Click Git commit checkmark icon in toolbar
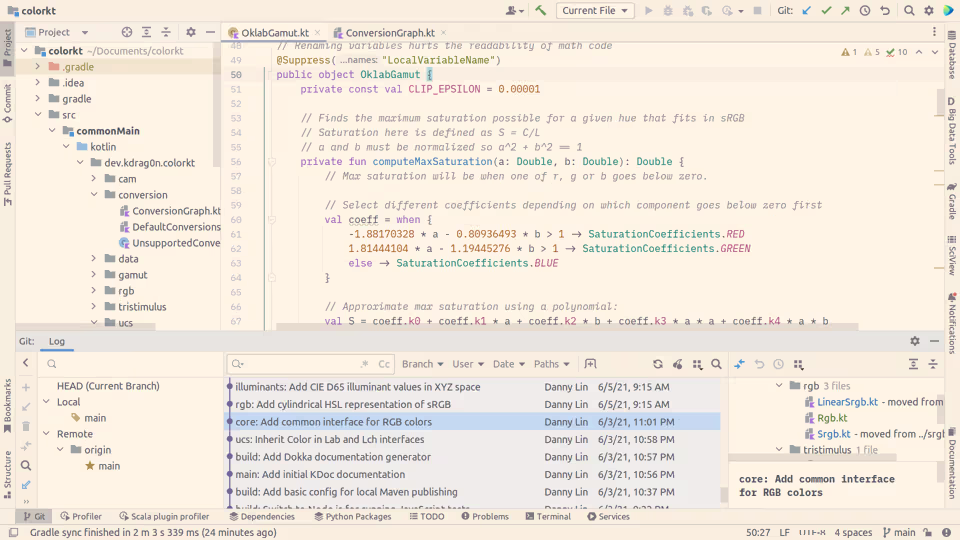The height and width of the screenshot is (540, 960). (827, 10)
